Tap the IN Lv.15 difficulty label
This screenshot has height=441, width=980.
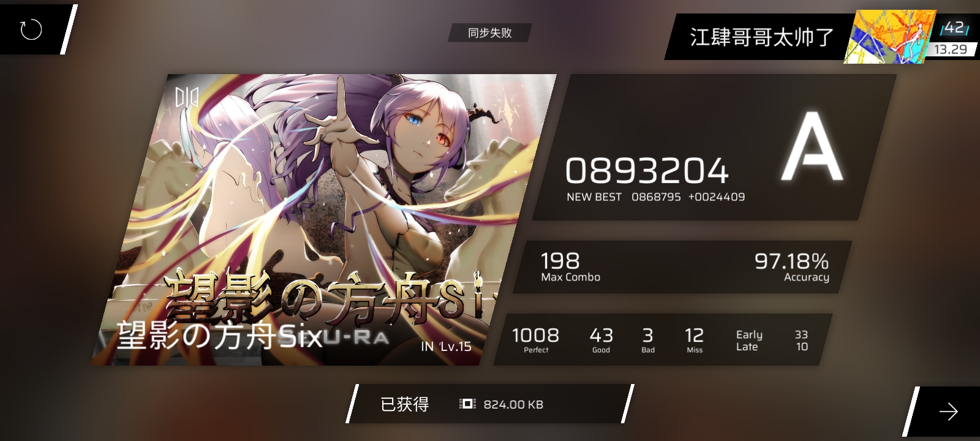[x=446, y=347]
